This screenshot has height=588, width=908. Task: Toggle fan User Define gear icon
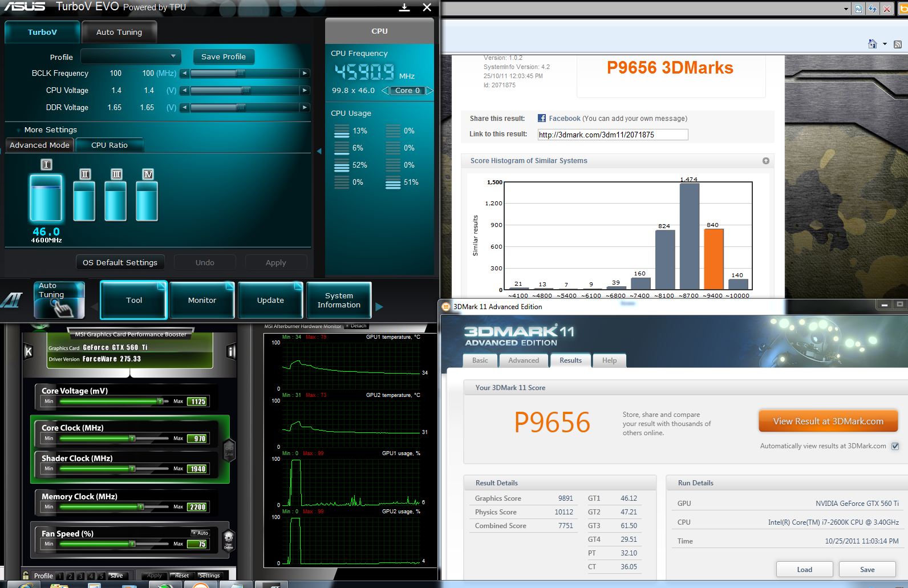click(x=229, y=539)
